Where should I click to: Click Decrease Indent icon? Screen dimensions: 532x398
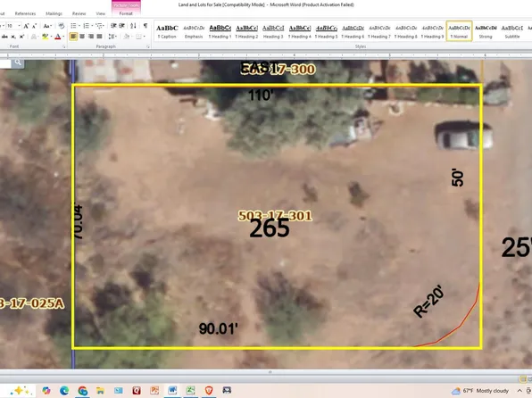[x=113, y=26]
